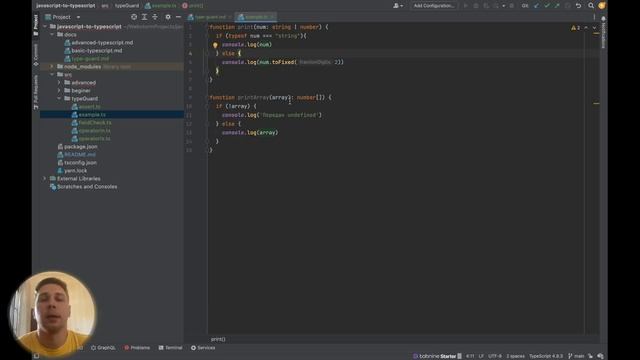Click the 2 spaces indent status entry
640x360 pixels.
(516, 356)
